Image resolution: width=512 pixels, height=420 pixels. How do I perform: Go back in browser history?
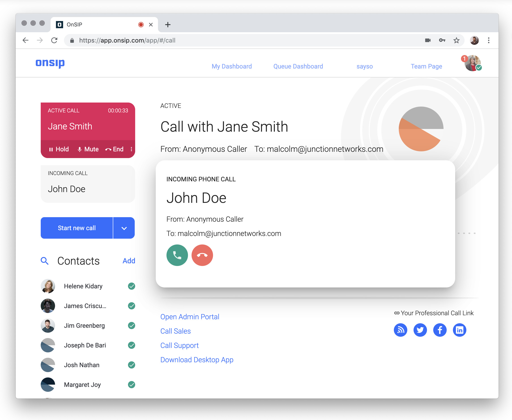click(x=25, y=40)
